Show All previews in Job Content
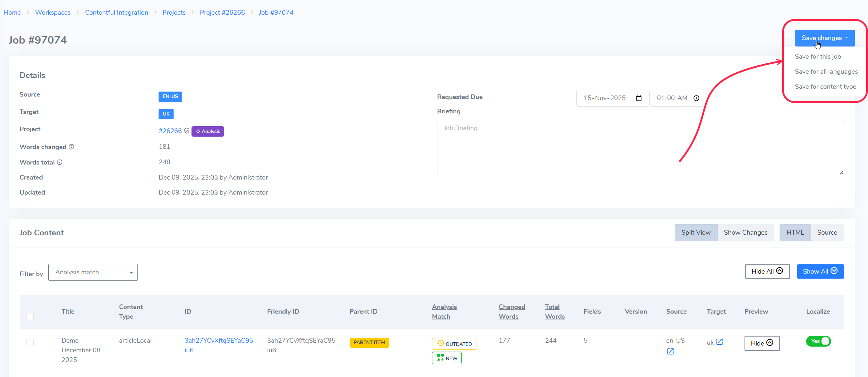 pos(820,271)
